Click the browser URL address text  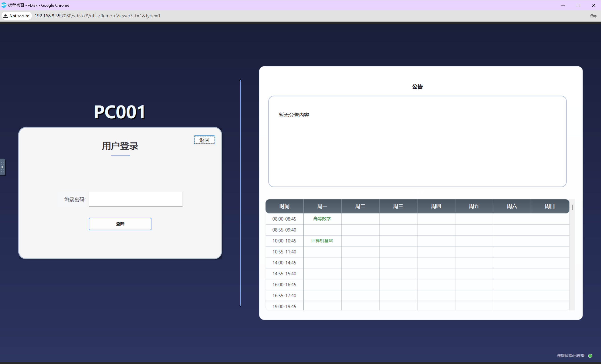tap(97, 16)
